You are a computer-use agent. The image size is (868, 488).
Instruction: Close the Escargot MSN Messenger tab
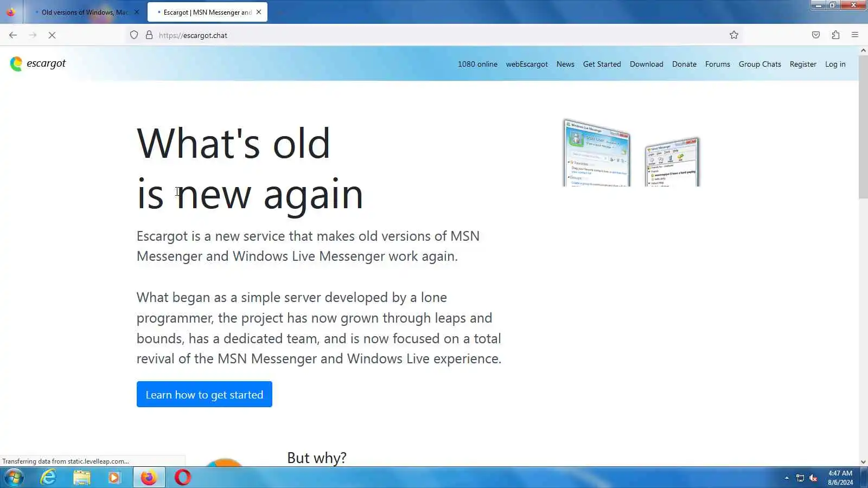click(259, 12)
